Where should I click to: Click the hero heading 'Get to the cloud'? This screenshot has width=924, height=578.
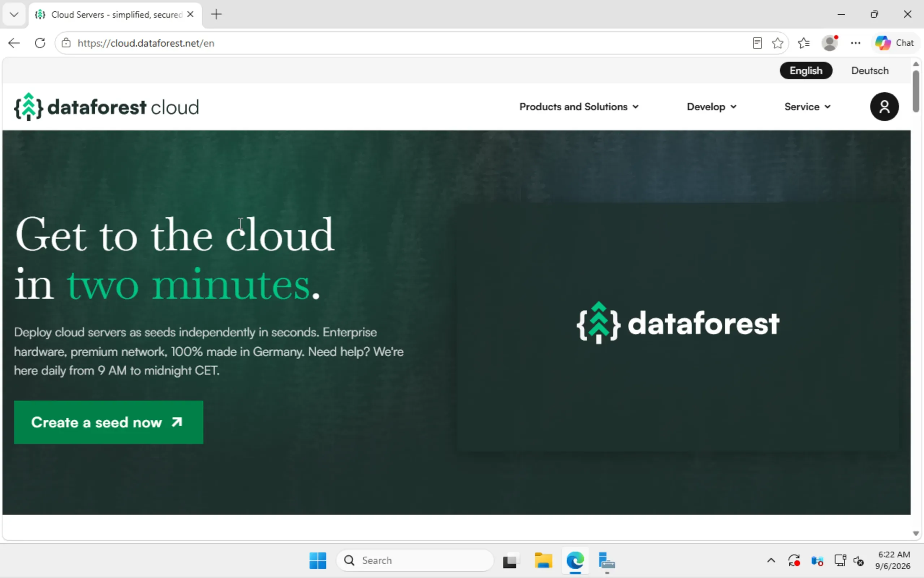coord(174,234)
